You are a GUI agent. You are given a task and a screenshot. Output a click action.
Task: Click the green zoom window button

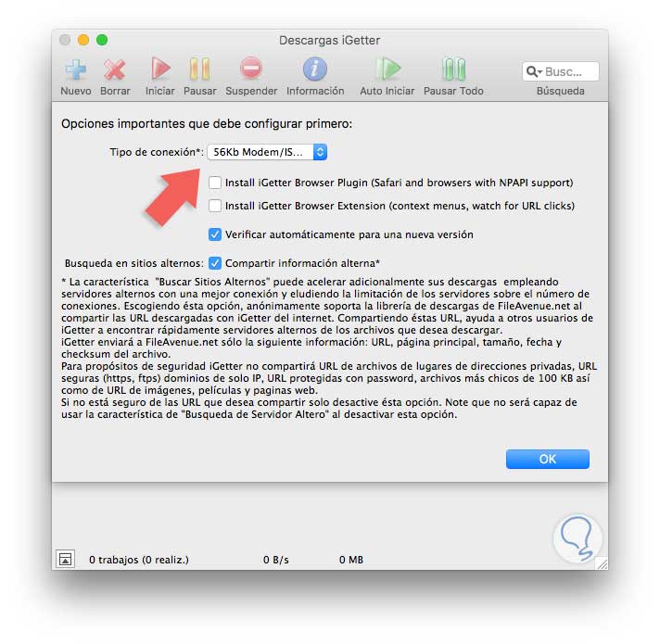102,40
